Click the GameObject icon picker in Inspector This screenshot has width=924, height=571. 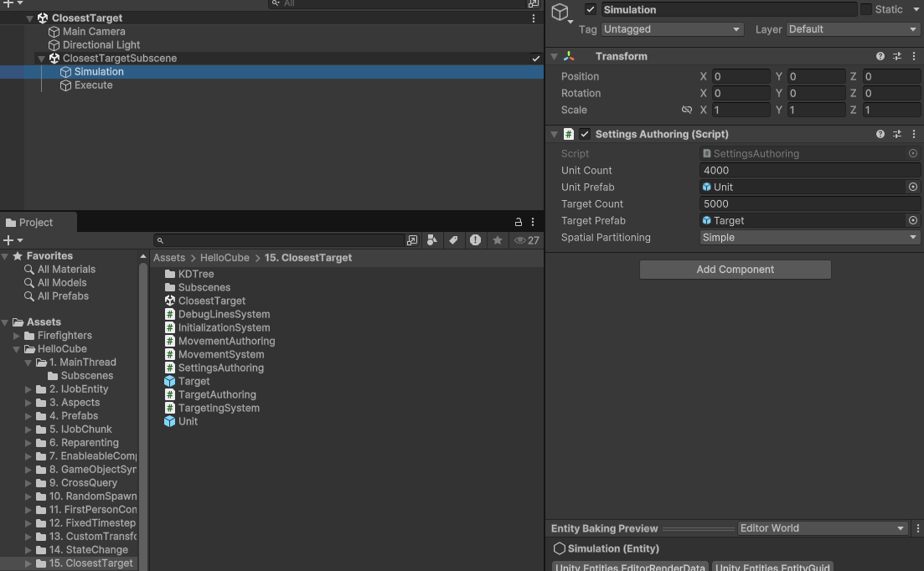561,13
